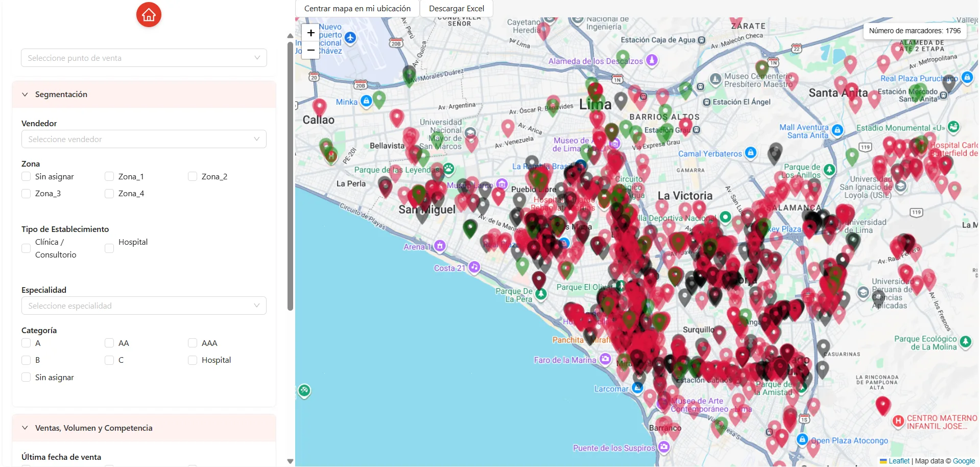Click the Arena 1 purple marker icon
The width and height of the screenshot is (980, 467).
(x=440, y=246)
